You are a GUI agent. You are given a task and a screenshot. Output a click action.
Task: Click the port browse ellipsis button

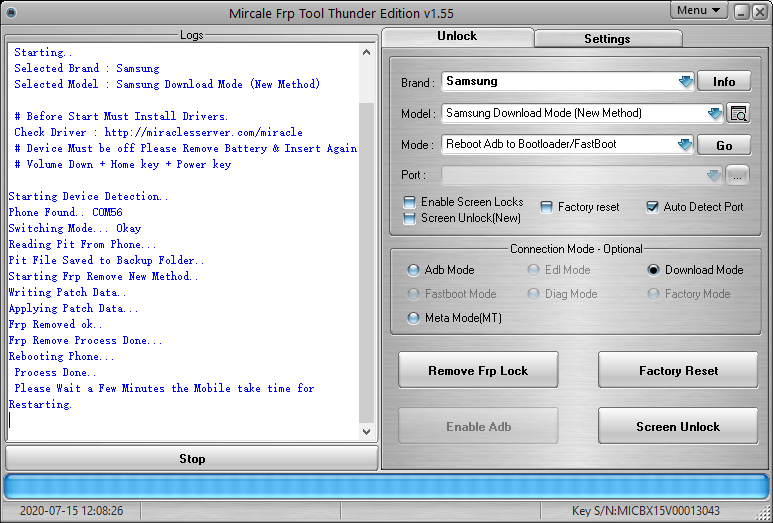point(737,175)
